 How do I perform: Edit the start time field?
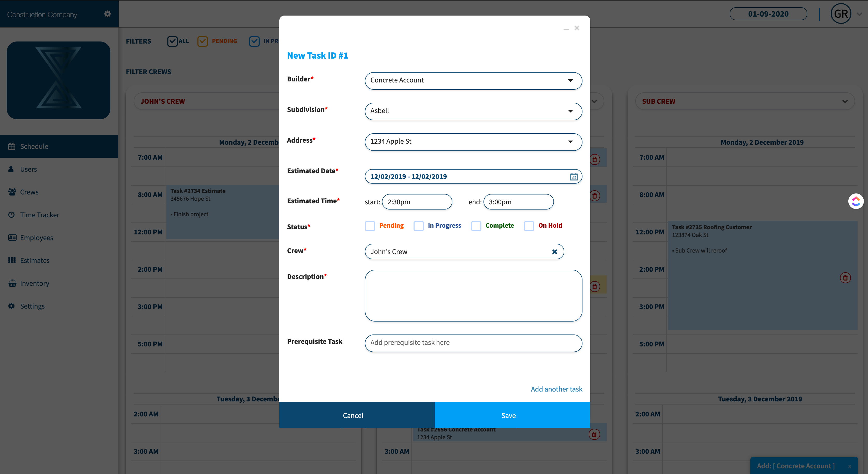[x=417, y=201]
